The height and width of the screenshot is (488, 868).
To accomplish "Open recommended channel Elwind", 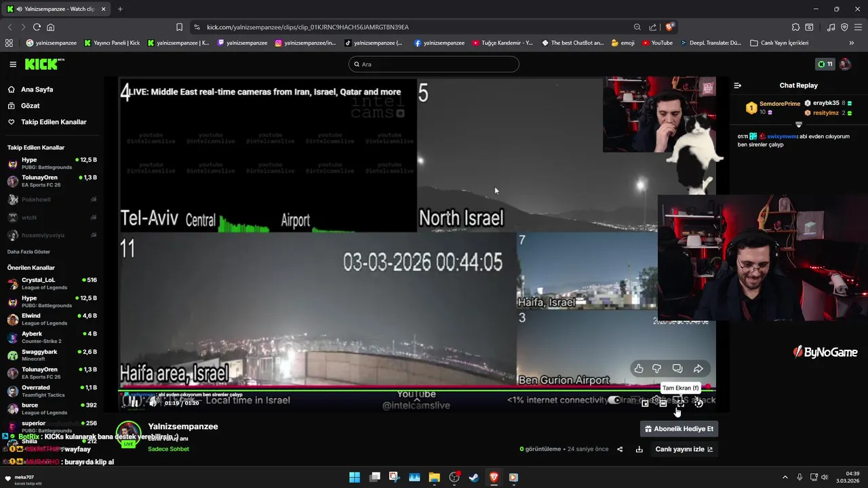I will (52, 319).
